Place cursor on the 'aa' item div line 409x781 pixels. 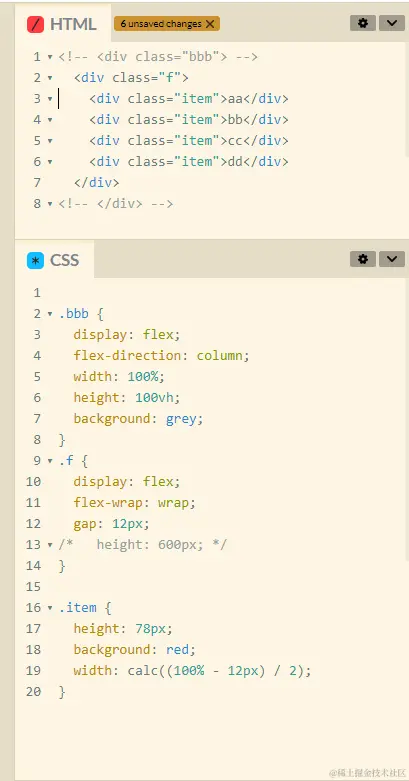click(x=189, y=99)
